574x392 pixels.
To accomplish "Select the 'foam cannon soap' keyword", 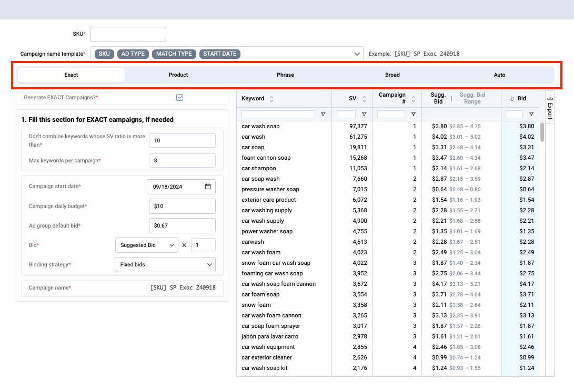I will tap(266, 158).
